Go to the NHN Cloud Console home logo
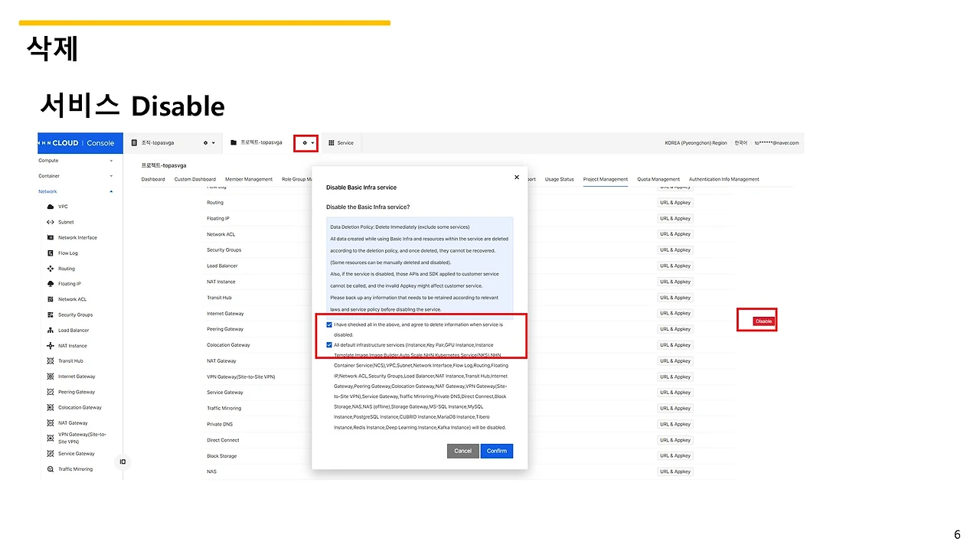The height and width of the screenshot is (551, 980). 80,143
